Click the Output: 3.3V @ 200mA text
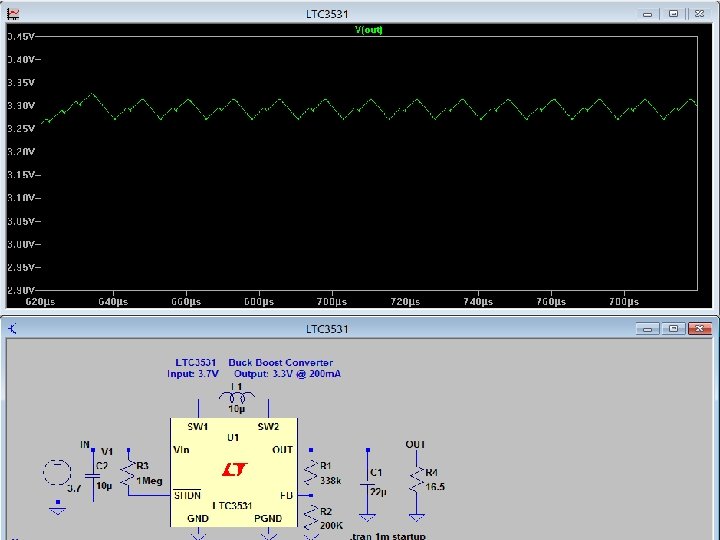 click(x=287, y=374)
